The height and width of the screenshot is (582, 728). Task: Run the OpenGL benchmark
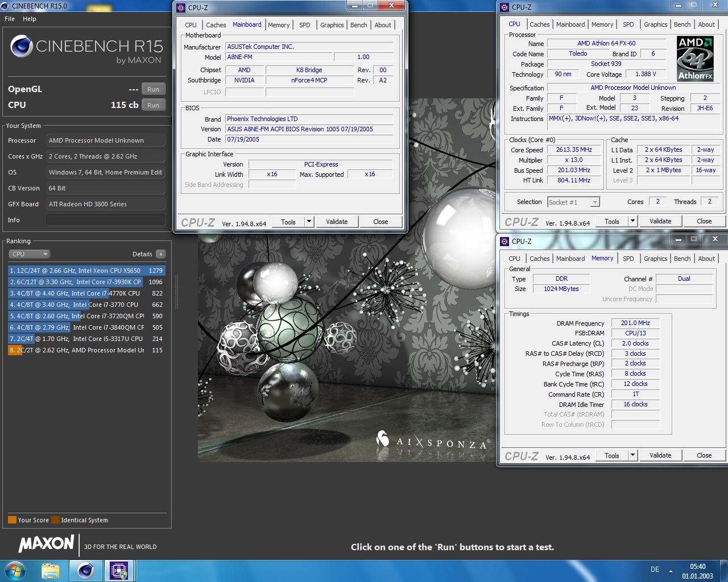tap(153, 89)
